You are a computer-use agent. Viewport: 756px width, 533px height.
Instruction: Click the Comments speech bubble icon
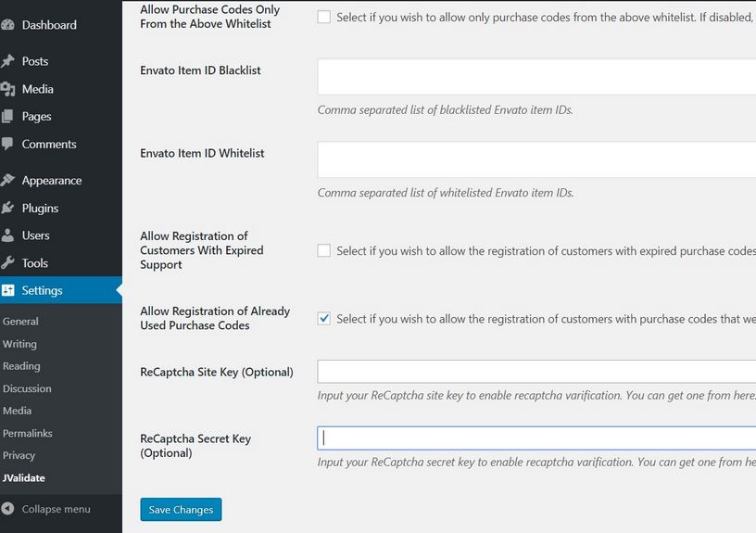tap(7, 144)
